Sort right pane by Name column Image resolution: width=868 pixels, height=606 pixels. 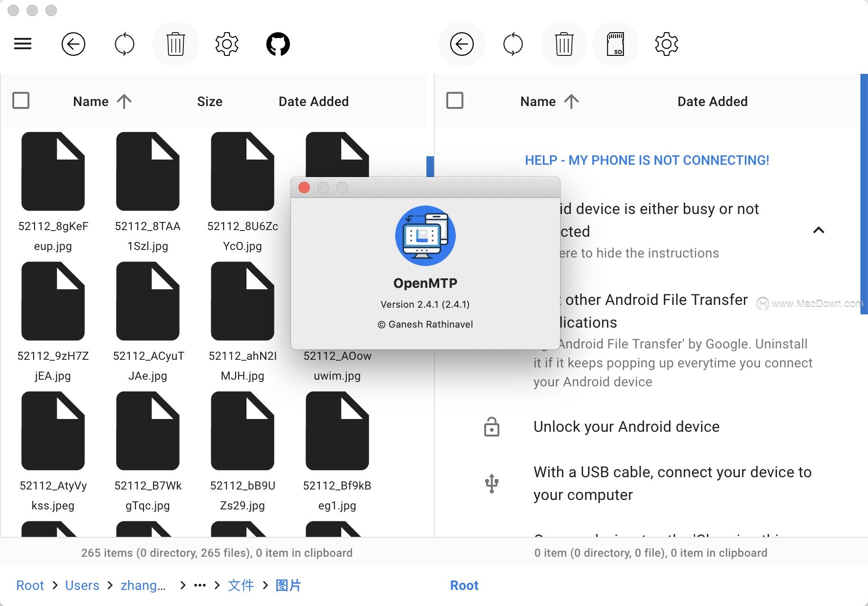click(550, 101)
